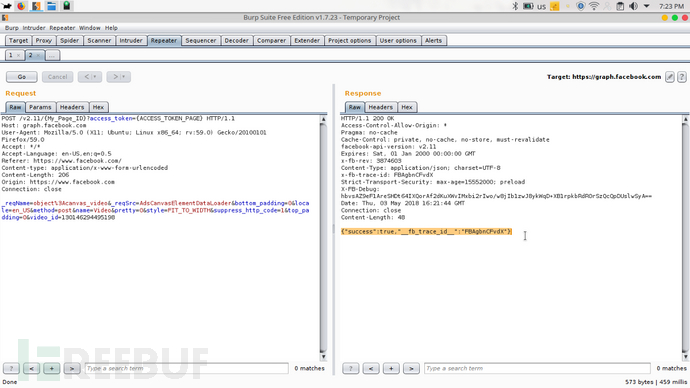Viewport: 690px width, 388px height.
Task: Open the clipboard tray icon
Action: pos(620,6)
